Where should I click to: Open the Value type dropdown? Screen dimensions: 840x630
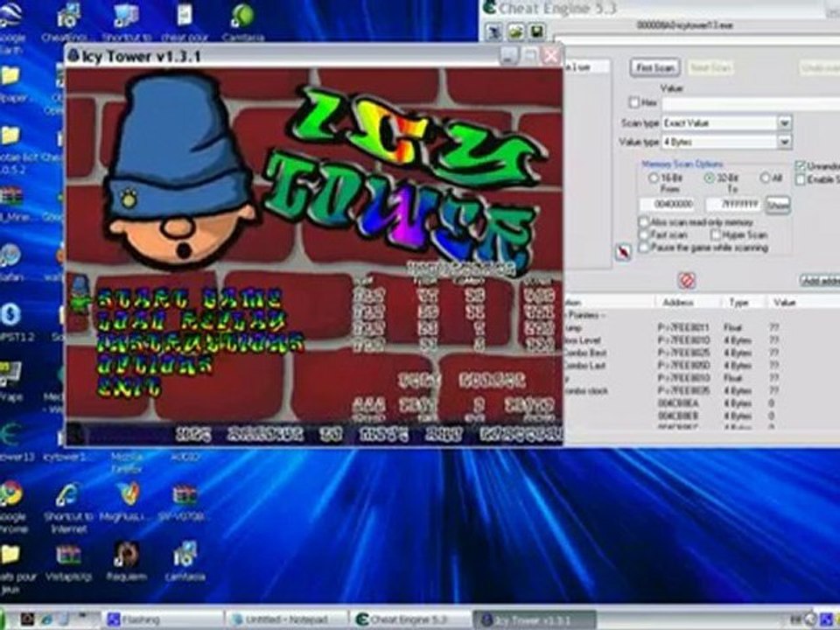(784, 142)
